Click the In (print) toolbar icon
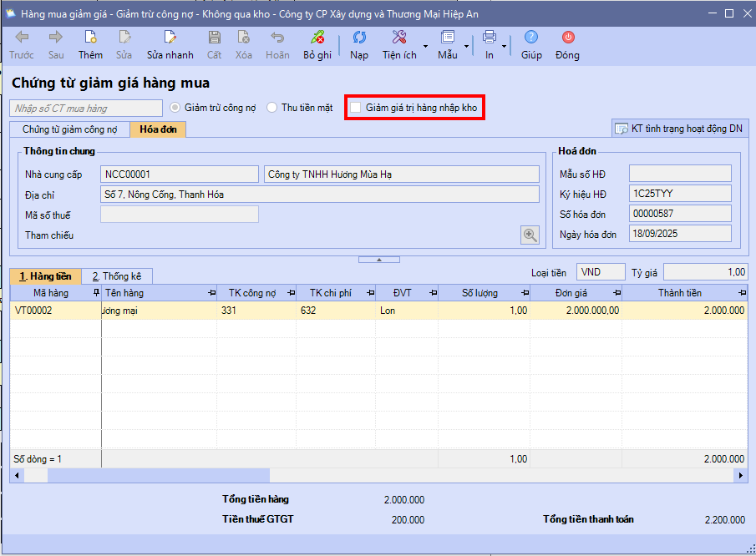Viewport: 756px width, 556px height. (x=490, y=38)
